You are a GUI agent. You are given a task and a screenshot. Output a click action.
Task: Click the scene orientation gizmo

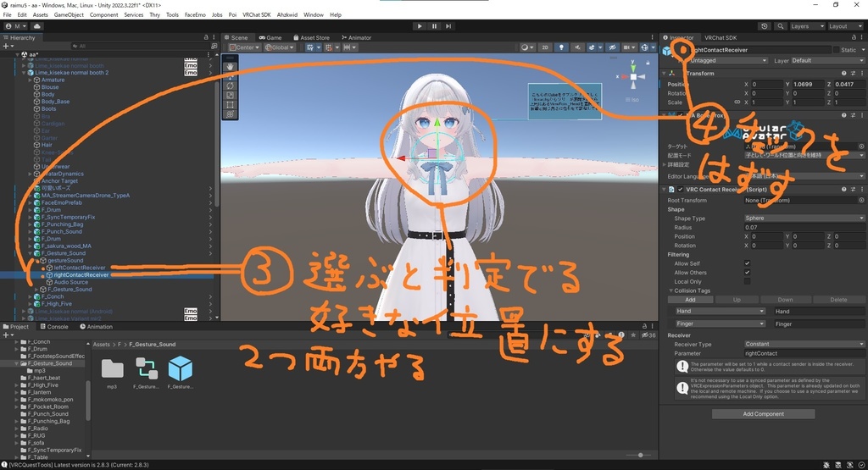[633, 77]
